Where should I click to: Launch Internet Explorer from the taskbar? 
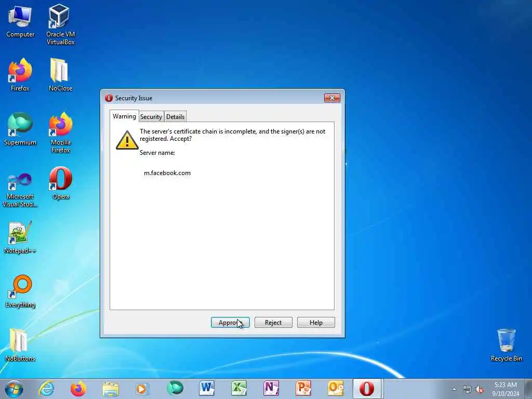point(46,389)
